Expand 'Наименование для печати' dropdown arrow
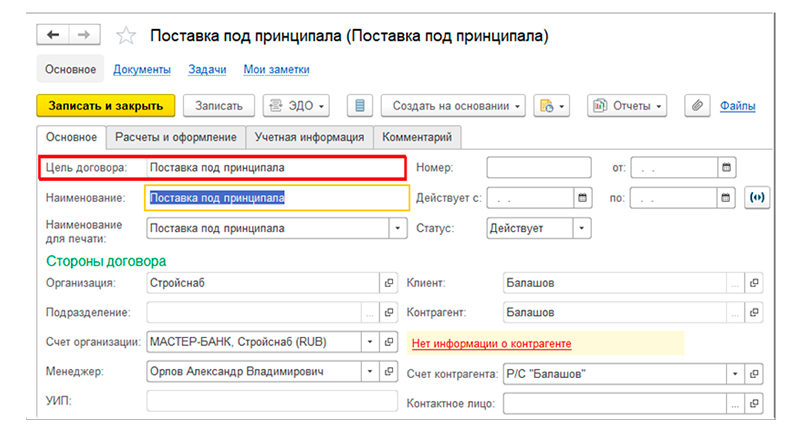 pos(397,228)
